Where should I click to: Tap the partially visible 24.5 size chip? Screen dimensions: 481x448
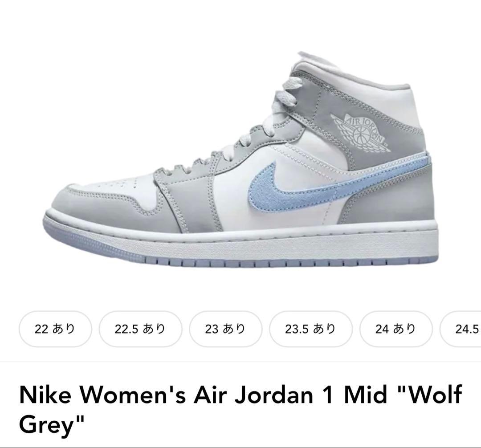coord(461,329)
